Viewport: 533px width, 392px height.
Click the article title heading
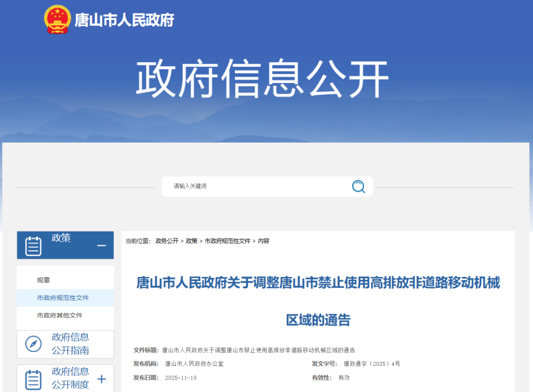tap(318, 283)
